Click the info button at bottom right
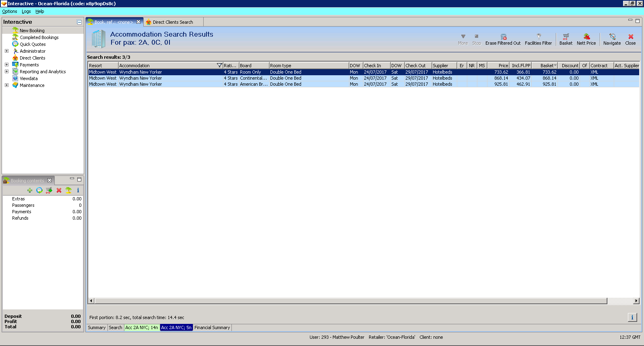The height and width of the screenshot is (346, 644). pyautogui.click(x=632, y=317)
